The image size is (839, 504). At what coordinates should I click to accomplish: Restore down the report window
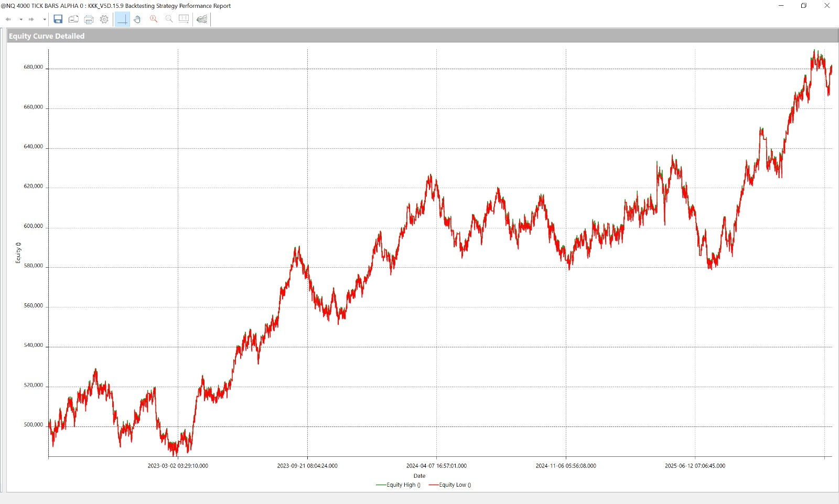coord(803,6)
